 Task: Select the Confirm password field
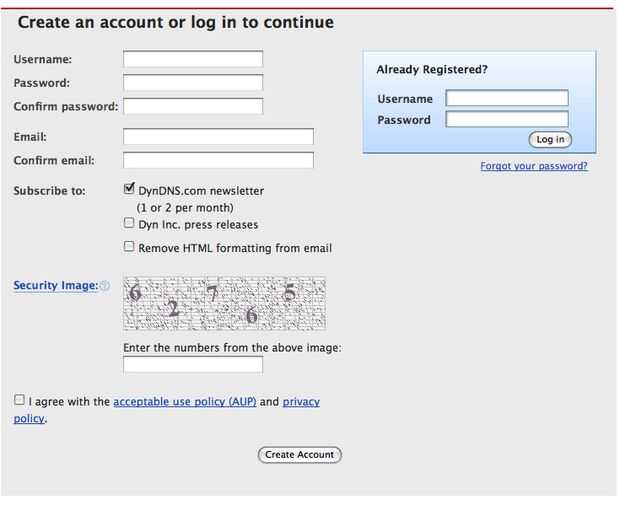click(193, 106)
